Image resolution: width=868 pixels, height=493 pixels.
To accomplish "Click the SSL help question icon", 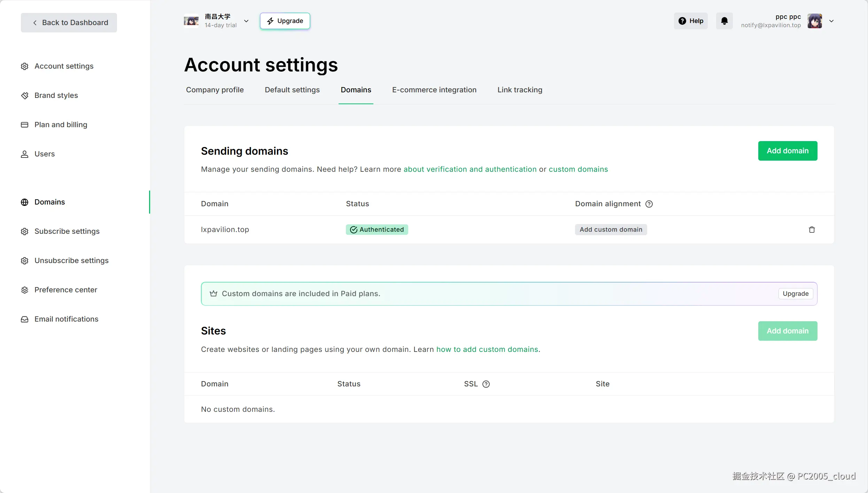I will 486,384.
